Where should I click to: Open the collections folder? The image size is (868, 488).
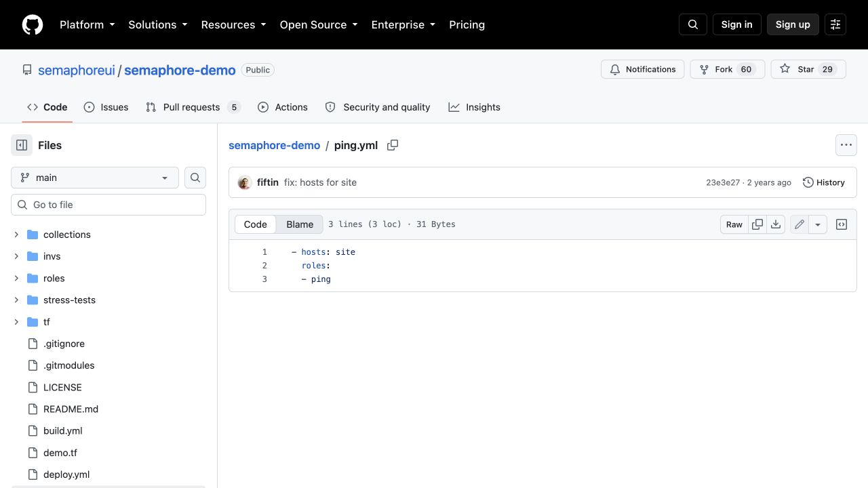pos(66,235)
